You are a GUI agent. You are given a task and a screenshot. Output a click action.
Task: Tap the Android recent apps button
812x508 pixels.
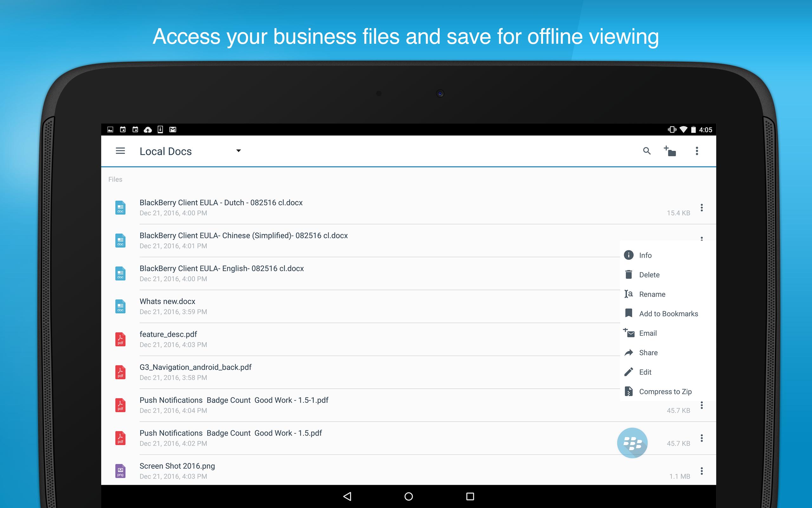[470, 496]
